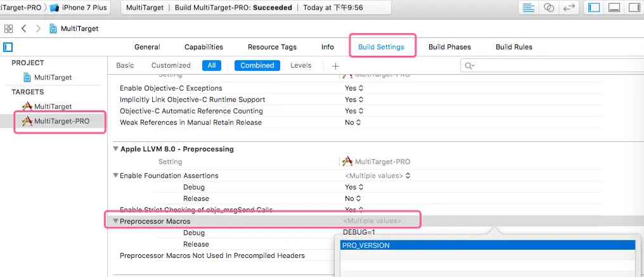Collapse Preprocessor Macros row
The width and height of the screenshot is (644, 277).
116,221
